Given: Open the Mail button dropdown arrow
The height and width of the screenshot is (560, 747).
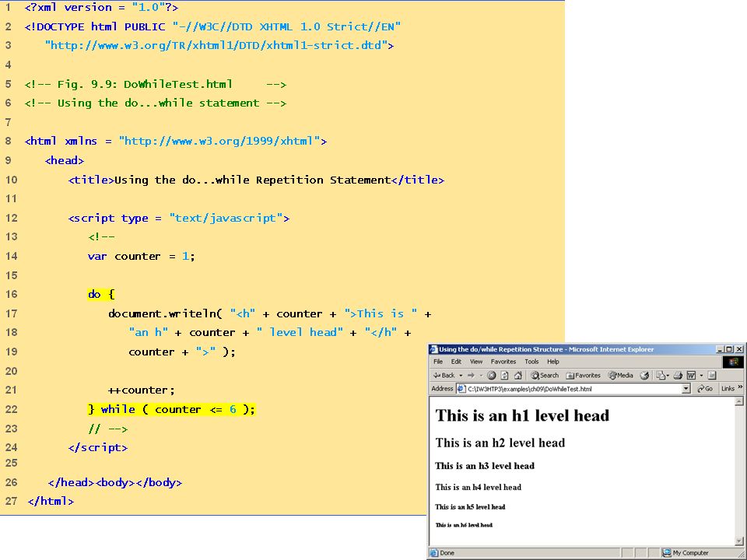Looking at the screenshot, I should pos(668,375).
